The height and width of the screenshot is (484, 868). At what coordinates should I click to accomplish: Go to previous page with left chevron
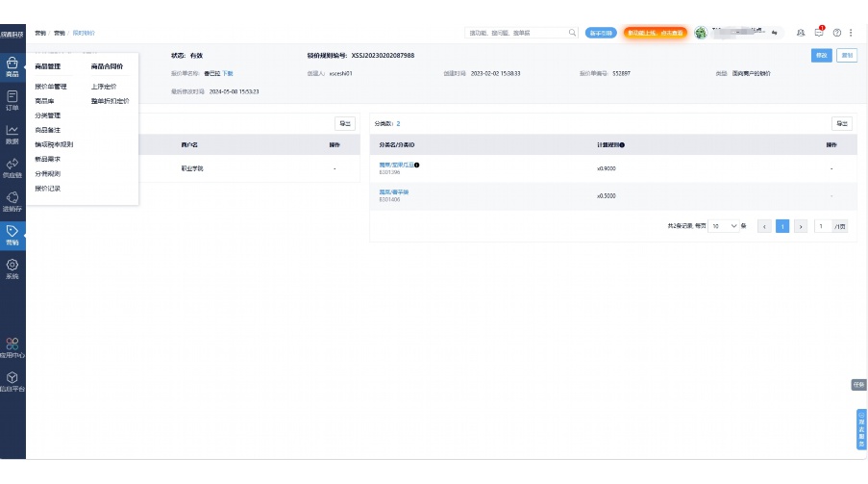tap(765, 226)
